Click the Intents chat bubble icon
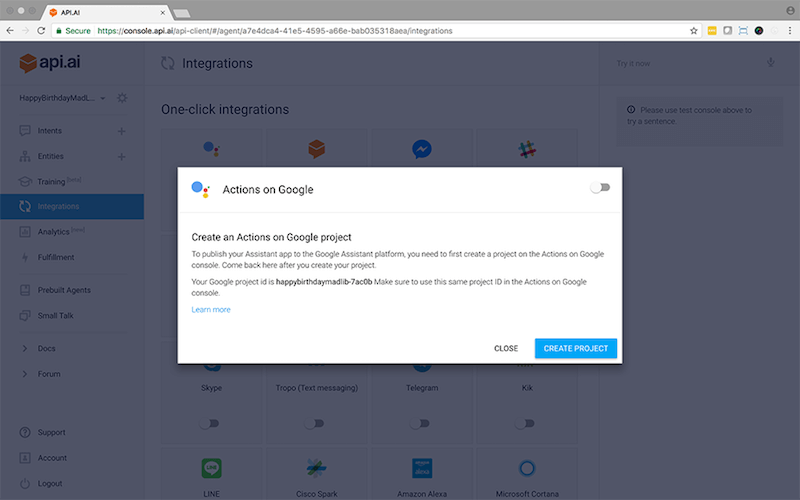800x500 pixels. click(x=24, y=131)
